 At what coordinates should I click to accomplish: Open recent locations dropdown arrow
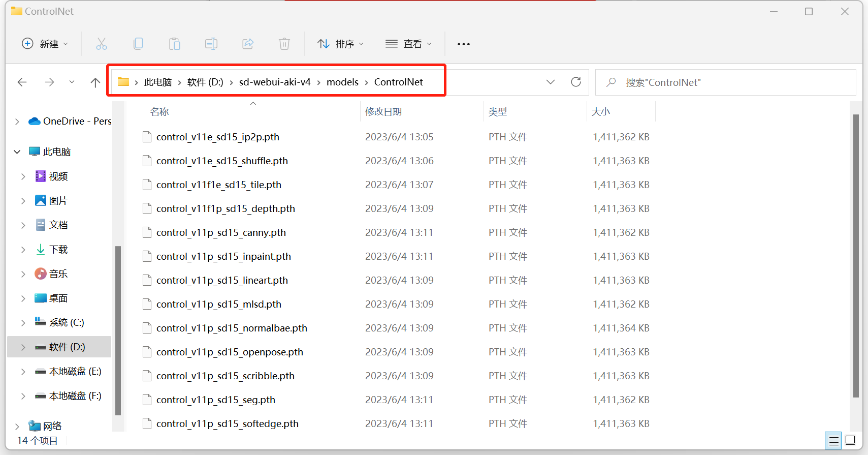(72, 82)
